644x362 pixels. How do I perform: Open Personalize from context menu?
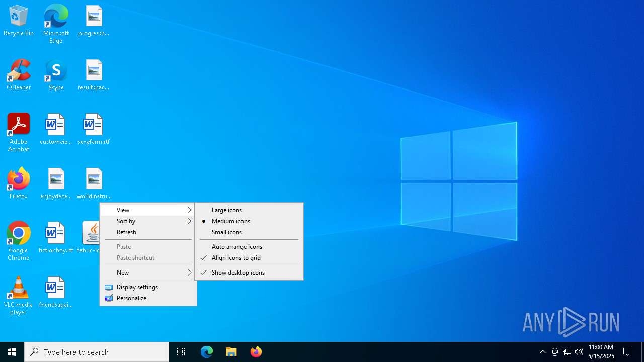coord(148,298)
